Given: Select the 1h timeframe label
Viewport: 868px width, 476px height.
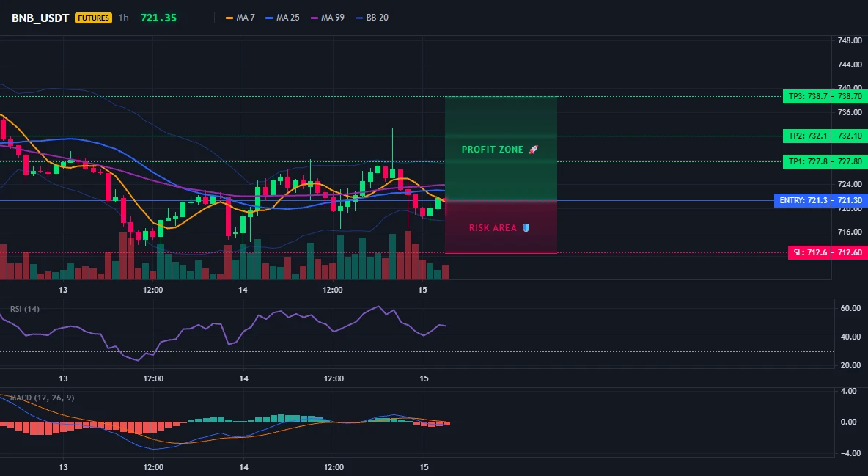Looking at the screenshot, I should (x=123, y=18).
